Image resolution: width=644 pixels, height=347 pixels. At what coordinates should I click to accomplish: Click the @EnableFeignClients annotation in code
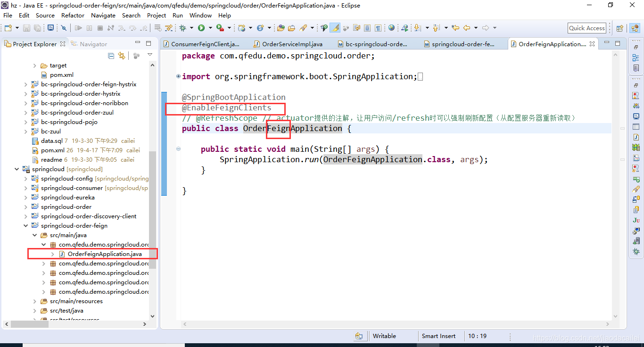pyautogui.click(x=227, y=107)
